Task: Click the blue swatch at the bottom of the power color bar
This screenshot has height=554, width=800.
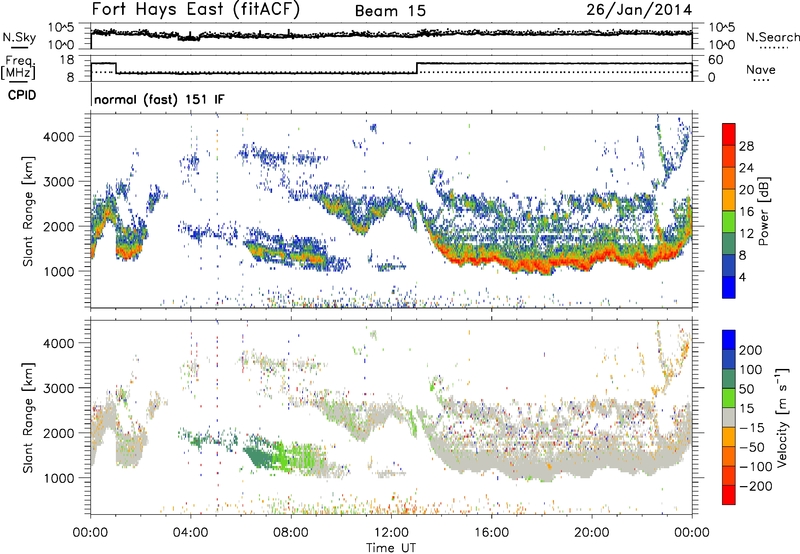Action: pyautogui.click(x=729, y=287)
